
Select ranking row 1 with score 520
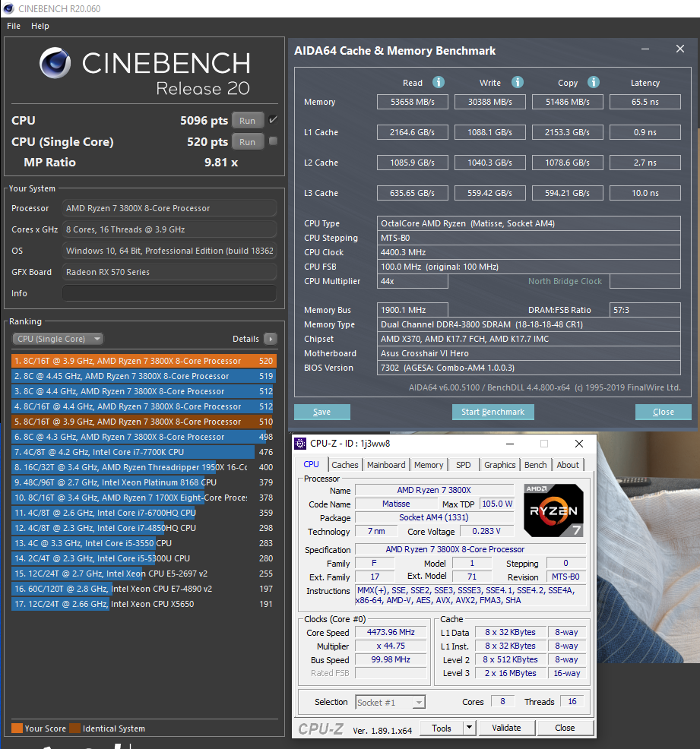[x=144, y=361]
